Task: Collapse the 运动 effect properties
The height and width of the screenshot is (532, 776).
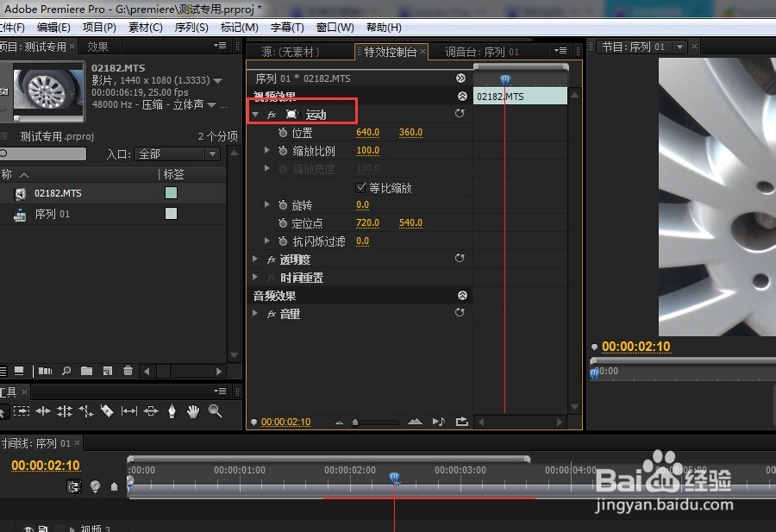Action: tap(255, 115)
